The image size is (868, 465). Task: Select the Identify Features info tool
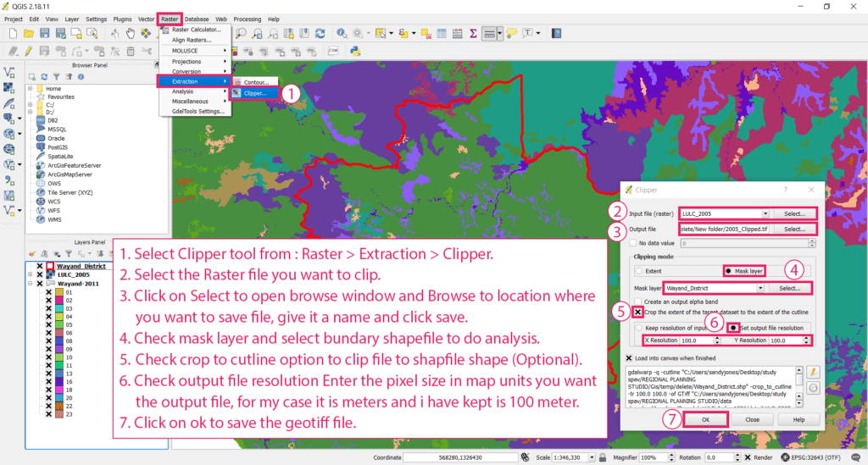pos(342,34)
